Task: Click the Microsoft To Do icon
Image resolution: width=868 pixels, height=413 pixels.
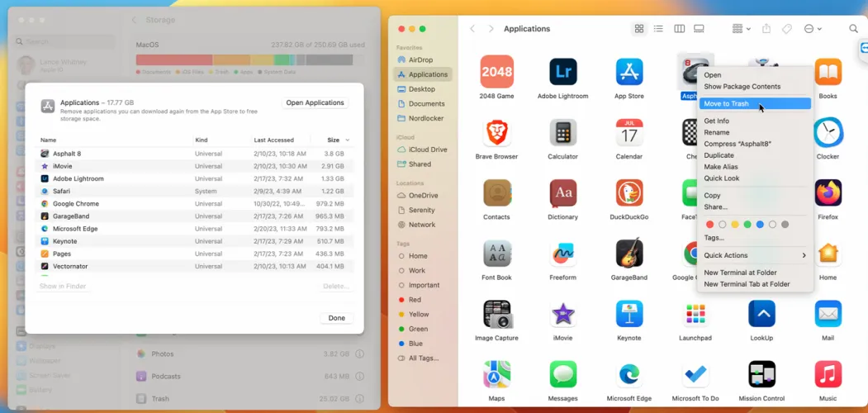Action: click(x=695, y=375)
